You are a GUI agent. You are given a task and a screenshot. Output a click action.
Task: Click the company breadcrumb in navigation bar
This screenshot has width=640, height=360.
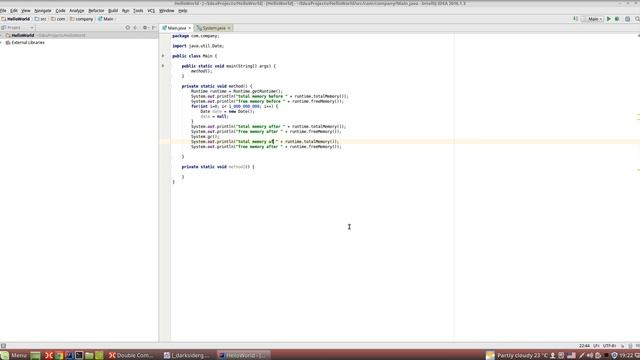coord(82,19)
